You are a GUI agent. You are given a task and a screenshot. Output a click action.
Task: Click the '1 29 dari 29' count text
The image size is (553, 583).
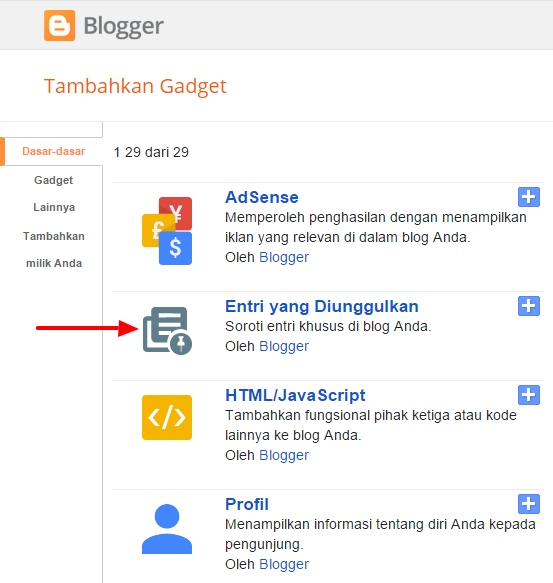151,152
